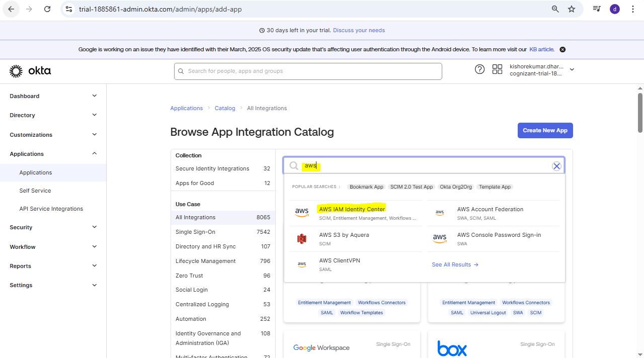Click the AWS S3 by Aquera icon

pyautogui.click(x=302, y=239)
